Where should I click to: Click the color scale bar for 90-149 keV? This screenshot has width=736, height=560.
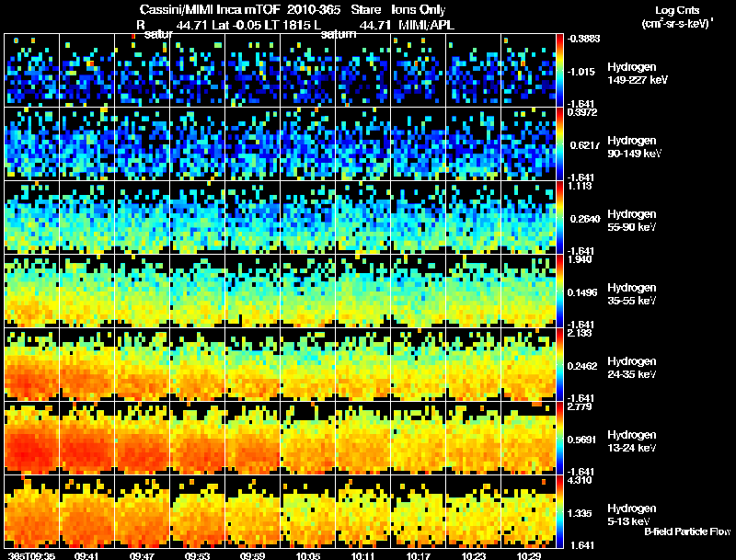[x=559, y=143]
